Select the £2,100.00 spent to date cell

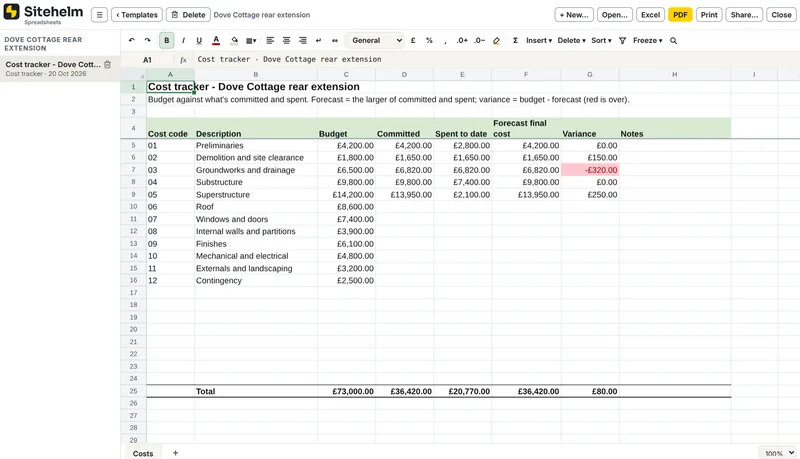pyautogui.click(x=462, y=194)
